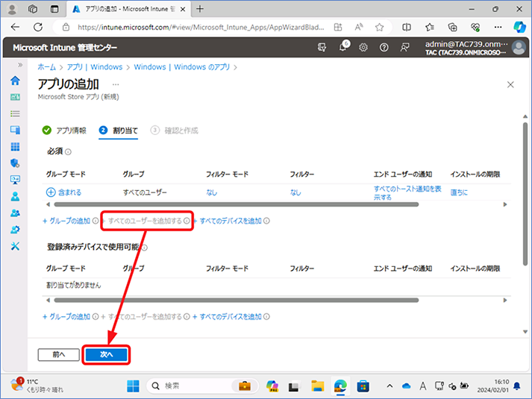Click the 次へ button
The image size is (532, 399).
(x=106, y=354)
